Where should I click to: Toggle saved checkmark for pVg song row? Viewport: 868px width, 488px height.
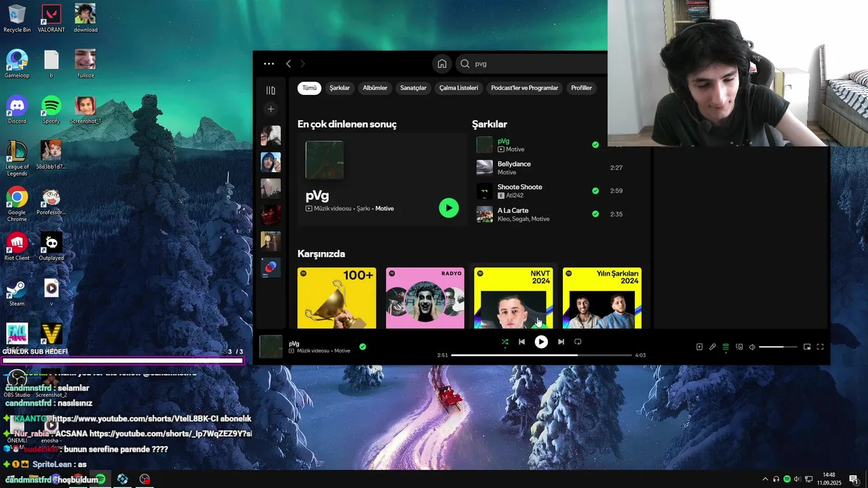[x=595, y=144]
